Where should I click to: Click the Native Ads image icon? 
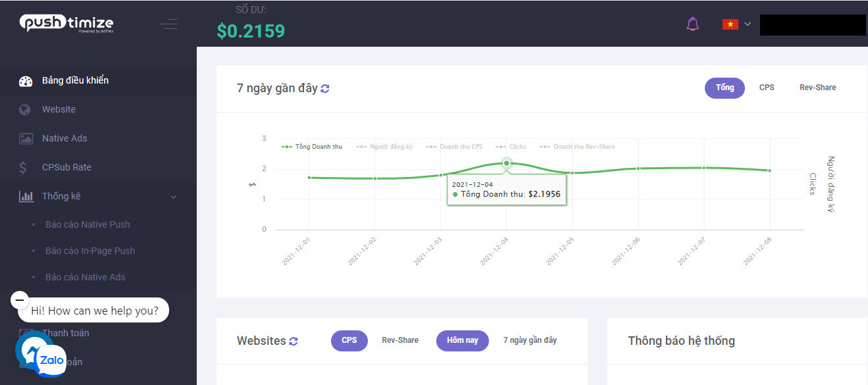(x=26, y=139)
